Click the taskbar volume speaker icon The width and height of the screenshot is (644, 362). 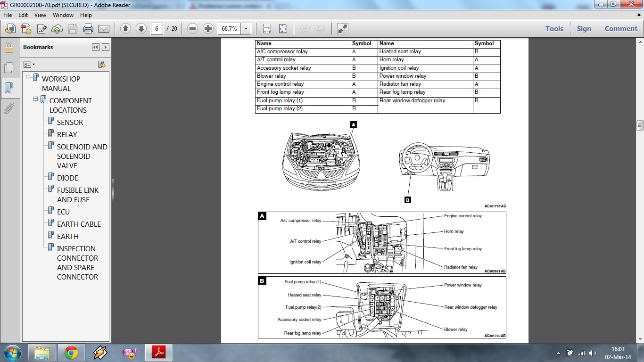(x=593, y=353)
